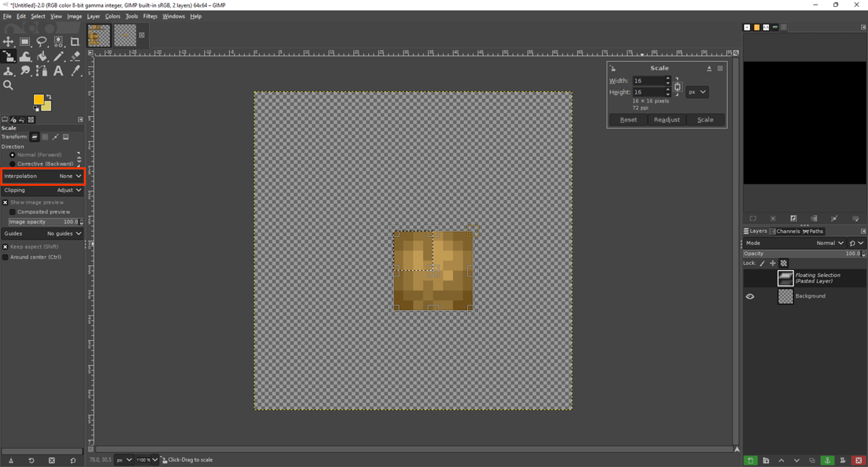The image size is (868, 467).
Task: Select the Bucket Fill tool
Action: click(42, 56)
